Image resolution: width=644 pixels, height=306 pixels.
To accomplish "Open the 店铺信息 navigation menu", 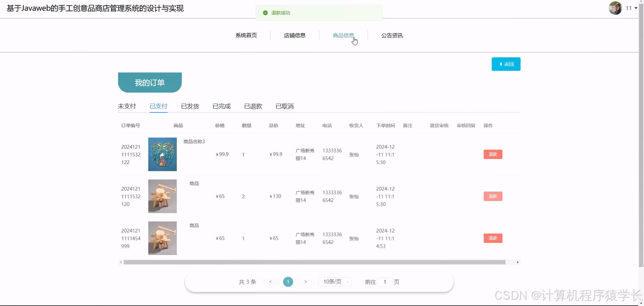I will [294, 35].
